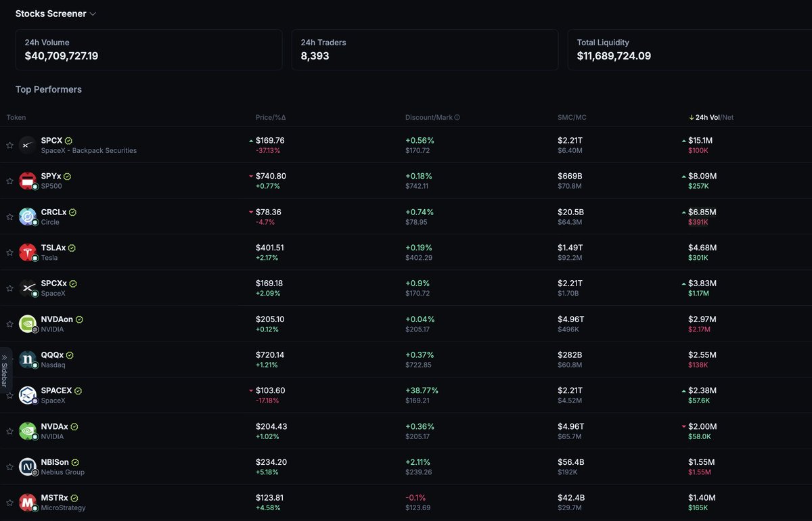Click the Tesla logo icon
Screen dimensions: 812x521
[28, 252]
